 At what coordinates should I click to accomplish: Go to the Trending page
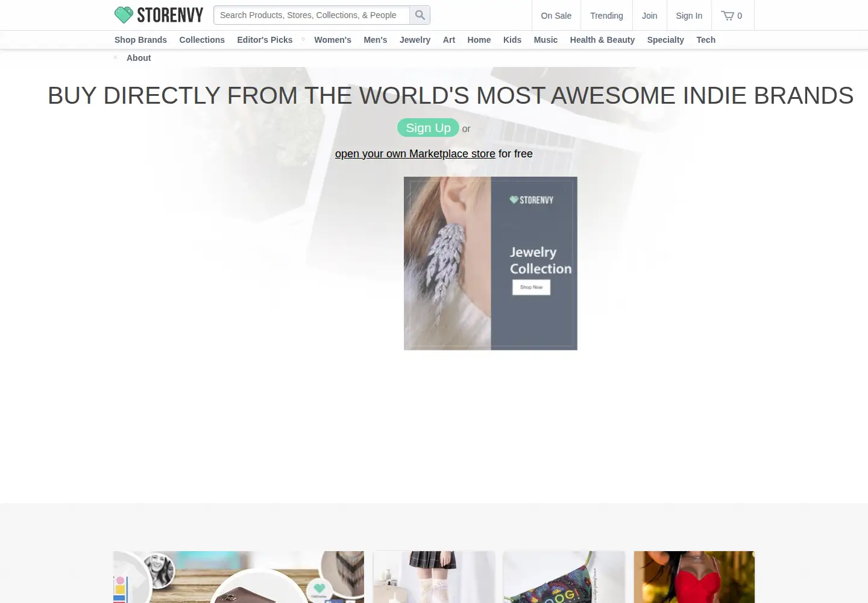(606, 16)
